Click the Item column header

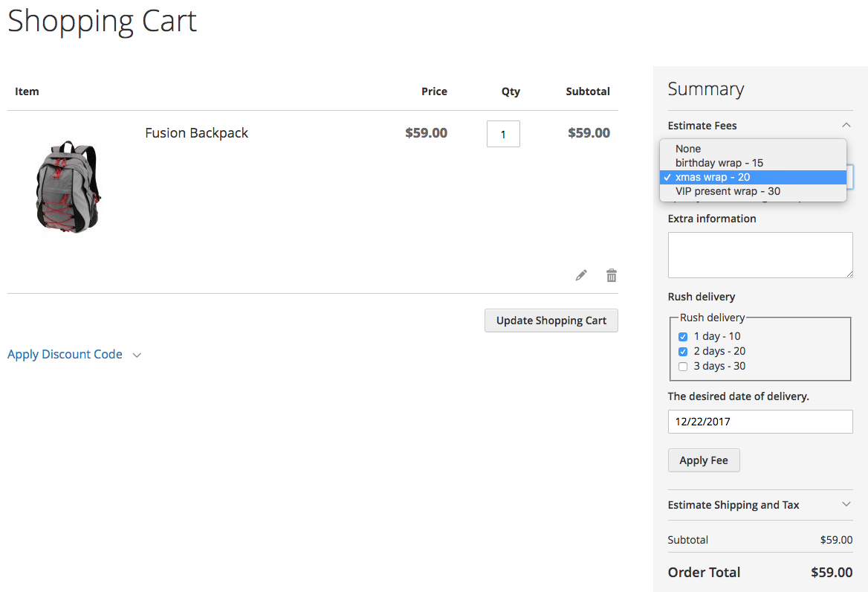click(x=27, y=91)
